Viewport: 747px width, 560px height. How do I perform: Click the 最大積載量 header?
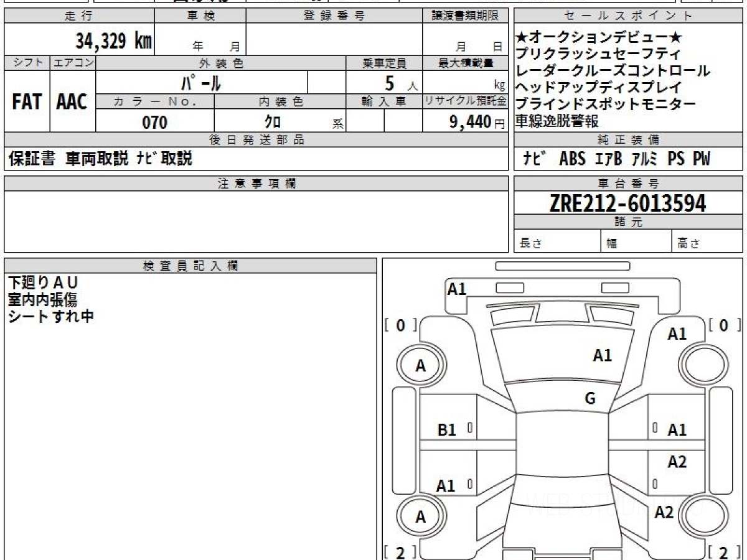[x=465, y=63]
